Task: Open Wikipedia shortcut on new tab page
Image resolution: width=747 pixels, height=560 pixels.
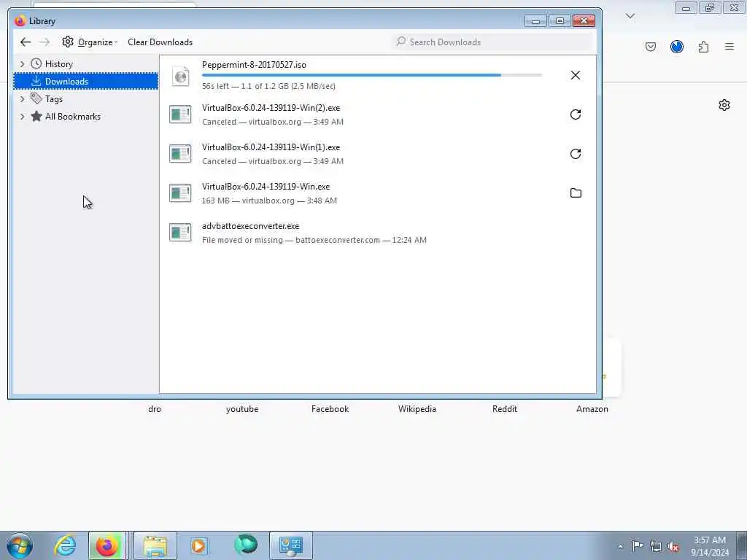Action: 417,409
